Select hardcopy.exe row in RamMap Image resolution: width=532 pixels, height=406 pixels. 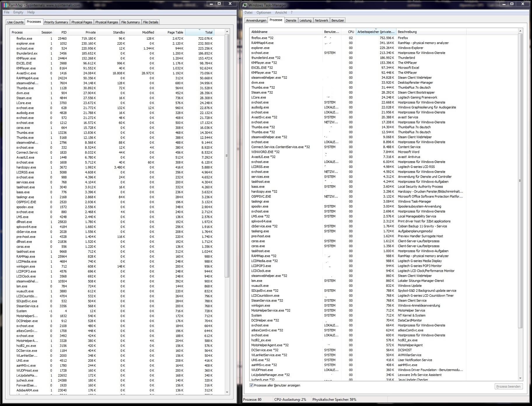click(112, 167)
